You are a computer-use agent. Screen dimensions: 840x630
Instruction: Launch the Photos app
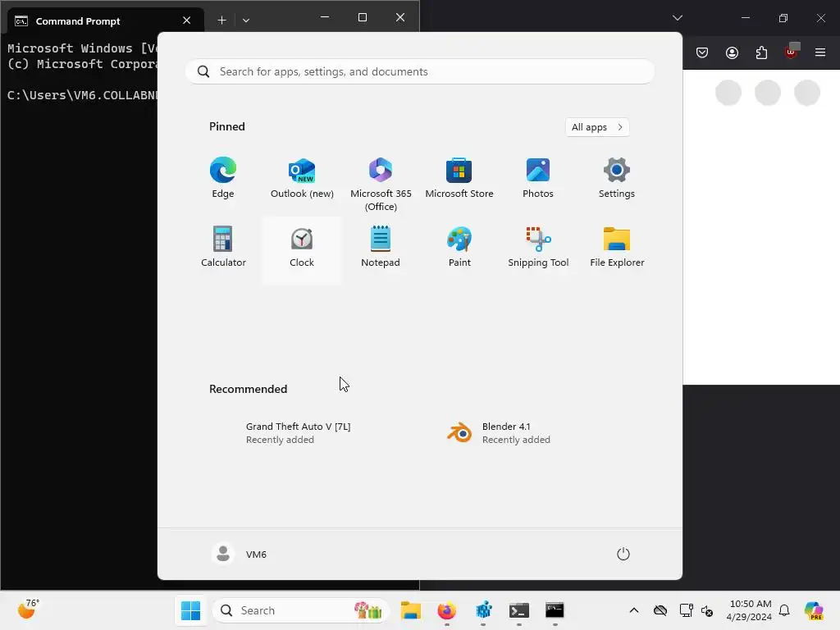(538, 179)
